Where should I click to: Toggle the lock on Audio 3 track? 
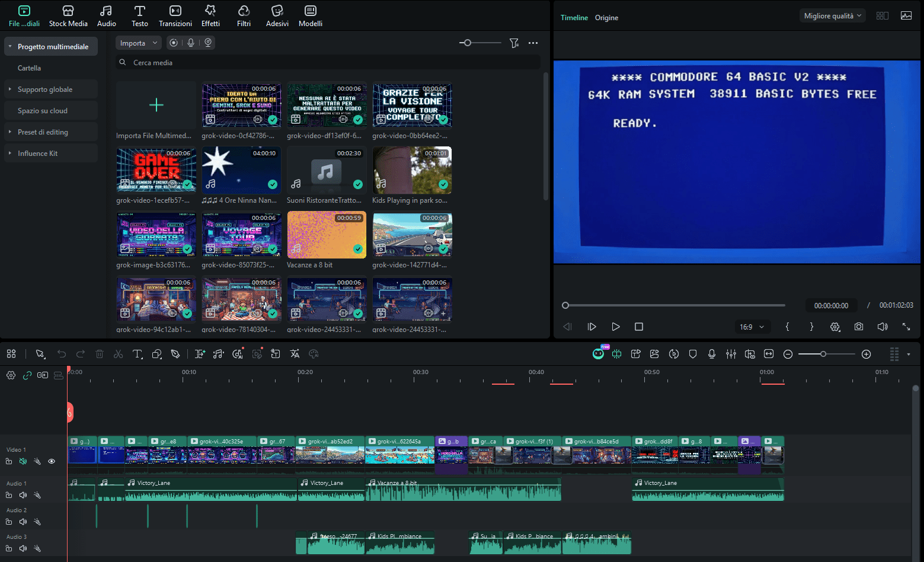click(9, 548)
